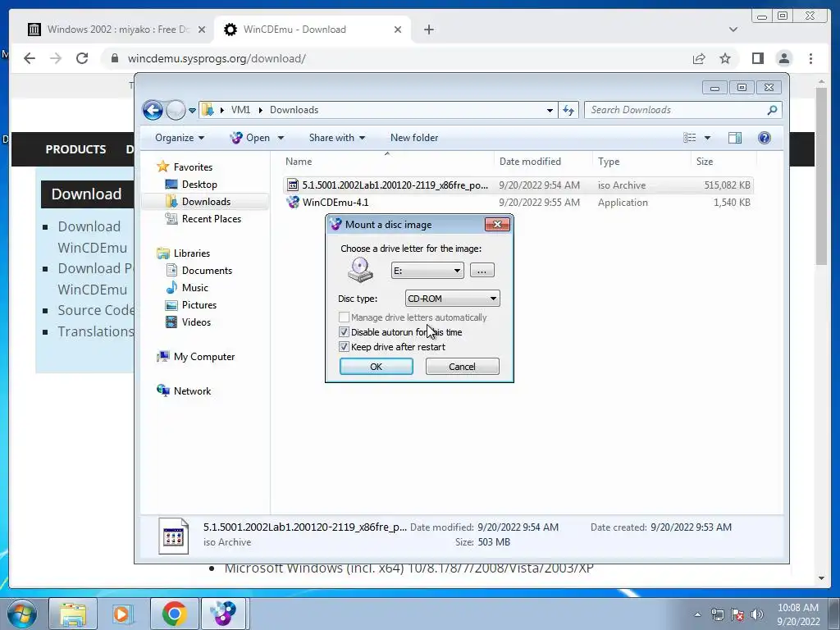Open the view options dropdown arrow
The width and height of the screenshot is (840, 630).
[707, 138]
